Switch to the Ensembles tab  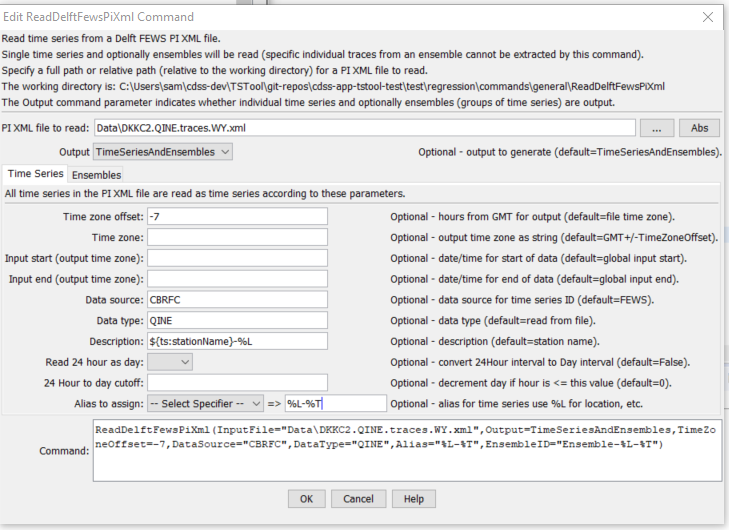click(97, 175)
